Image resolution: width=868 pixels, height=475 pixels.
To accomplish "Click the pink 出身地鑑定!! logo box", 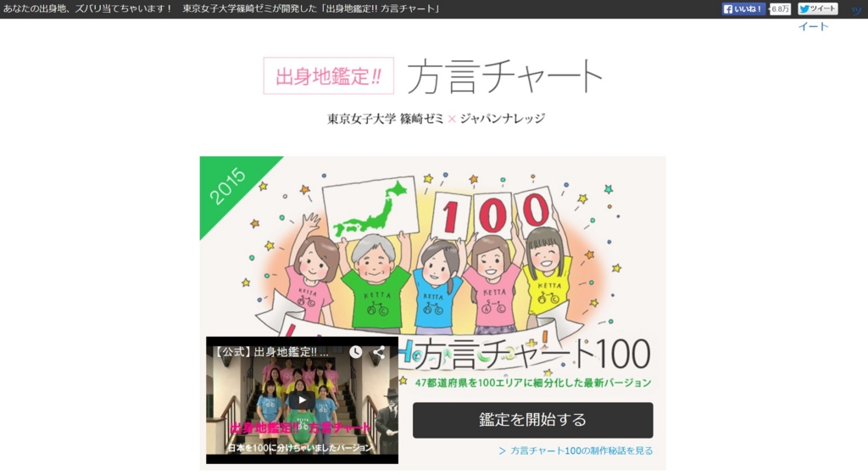I will [329, 75].
